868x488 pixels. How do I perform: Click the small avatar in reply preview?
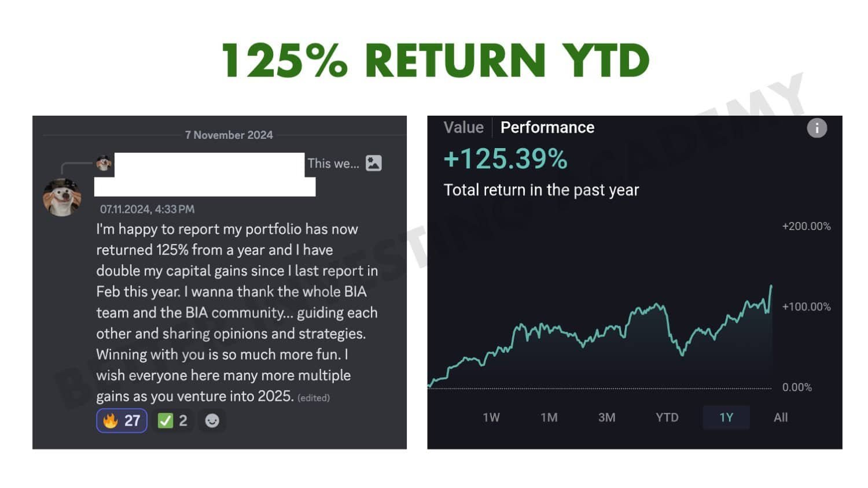point(104,163)
